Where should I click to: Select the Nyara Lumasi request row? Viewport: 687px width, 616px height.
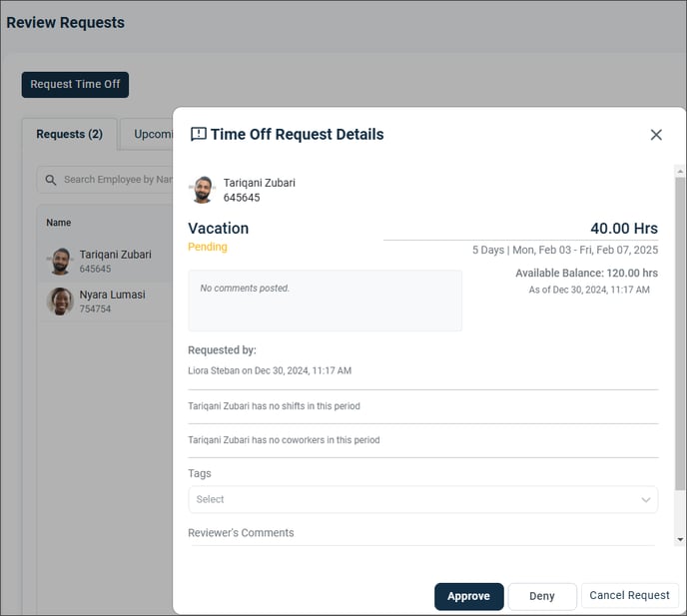(105, 302)
